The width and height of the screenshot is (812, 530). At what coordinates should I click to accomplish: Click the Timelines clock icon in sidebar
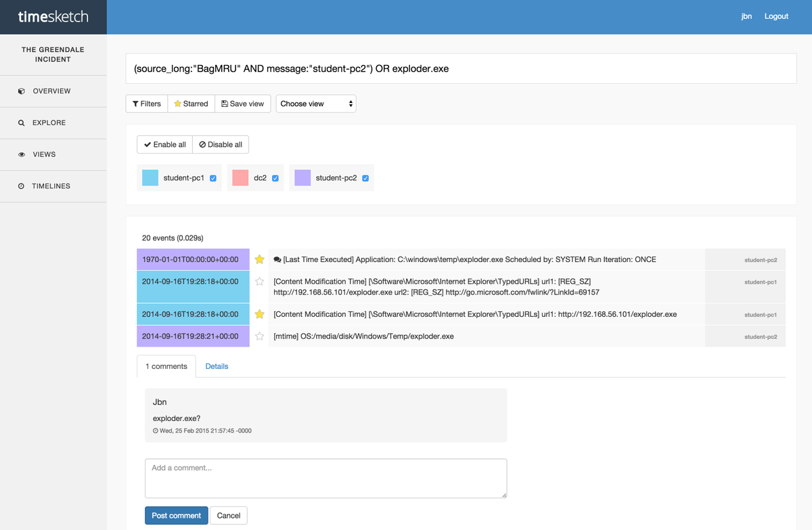point(22,186)
